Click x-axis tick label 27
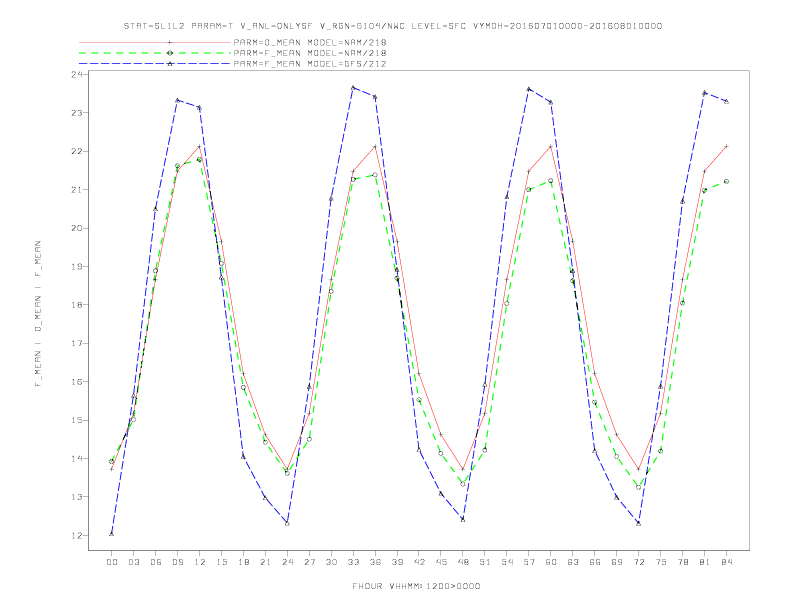The image size is (792, 612). point(309,562)
